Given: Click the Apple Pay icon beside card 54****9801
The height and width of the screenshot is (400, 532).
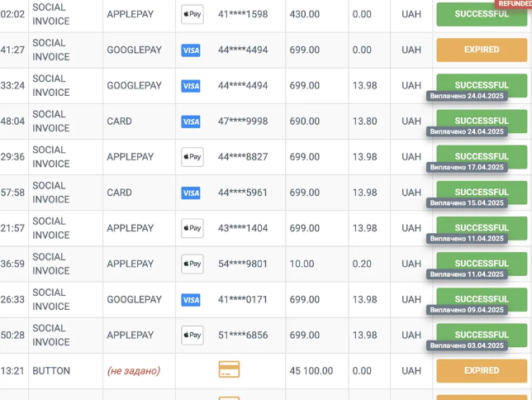Looking at the screenshot, I should [192, 264].
